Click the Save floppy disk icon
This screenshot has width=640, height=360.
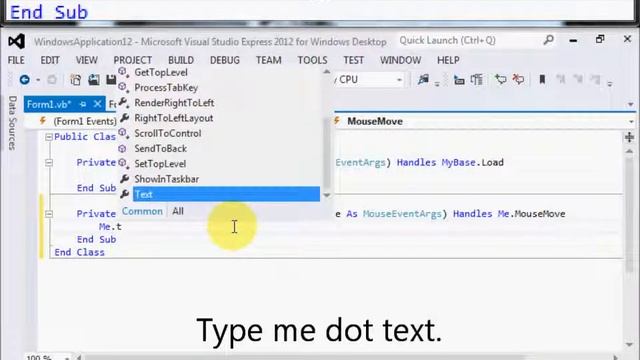tap(111, 80)
